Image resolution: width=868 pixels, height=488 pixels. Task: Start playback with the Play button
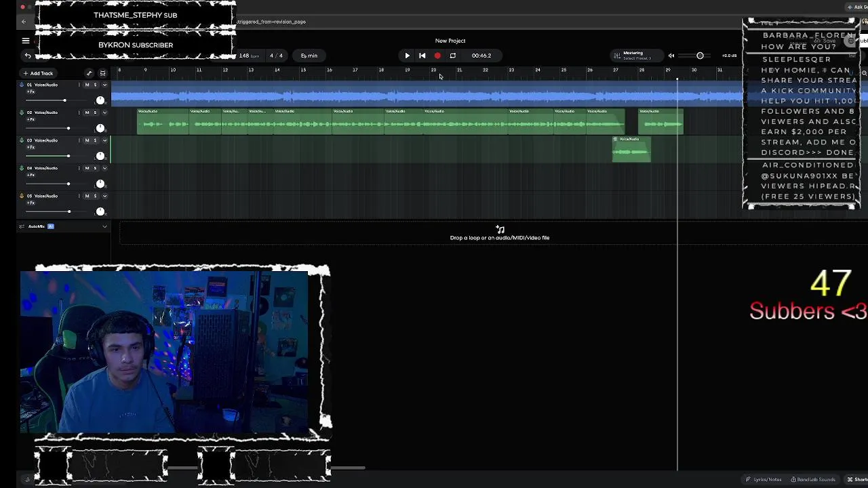tap(407, 56)
